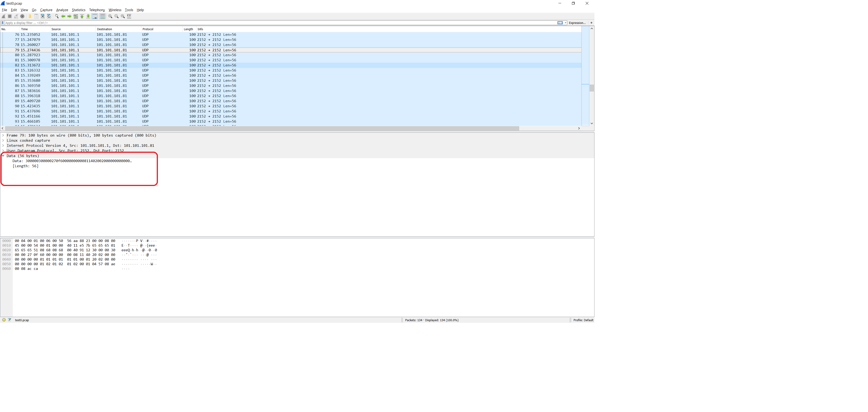Viewport: 868px width, 412px height.
Task: Click inside the display filter field
Action: (x=135, y=23)
